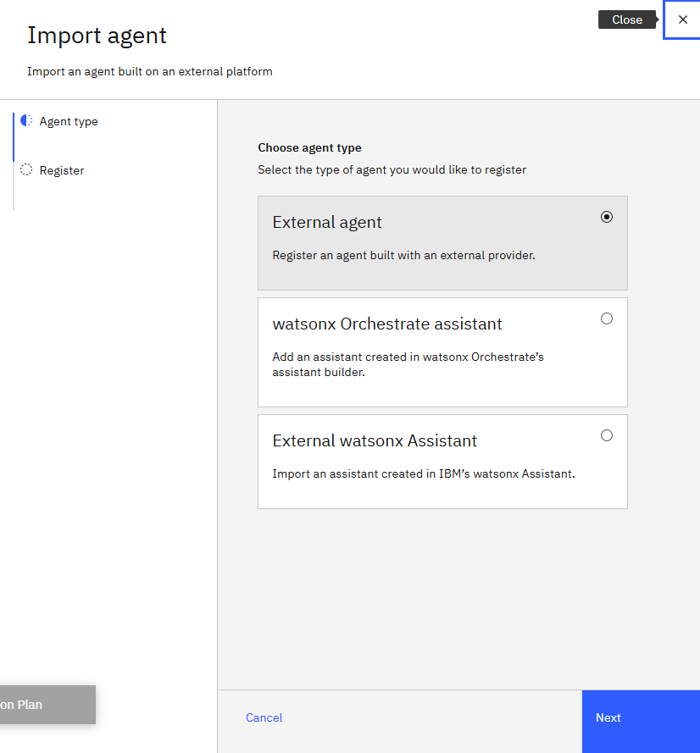Click the 'Add an assistant created in watsonx Orchestrate's' description

pyautogui.click(x=408, y=364)
